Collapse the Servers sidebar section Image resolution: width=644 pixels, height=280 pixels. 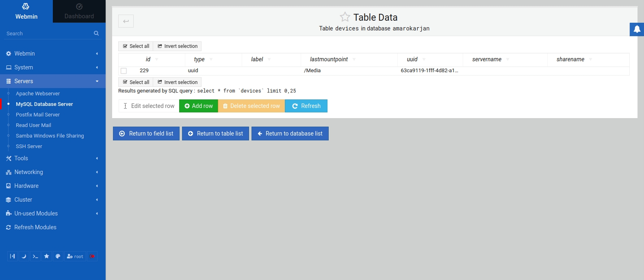tap(24, 81)
